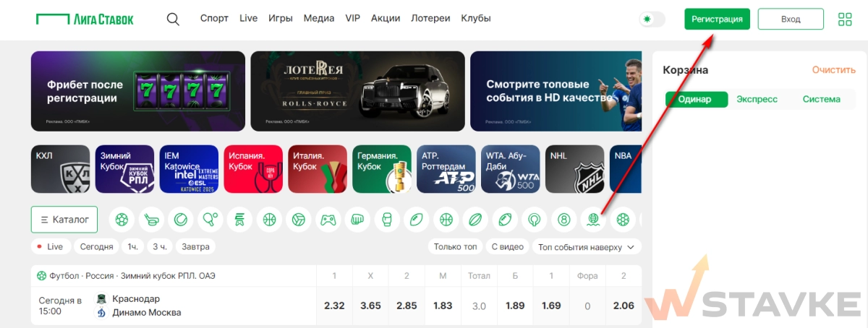868x328 pixels.
Task: Select the football sport icon
Action: tap(122, 218)
